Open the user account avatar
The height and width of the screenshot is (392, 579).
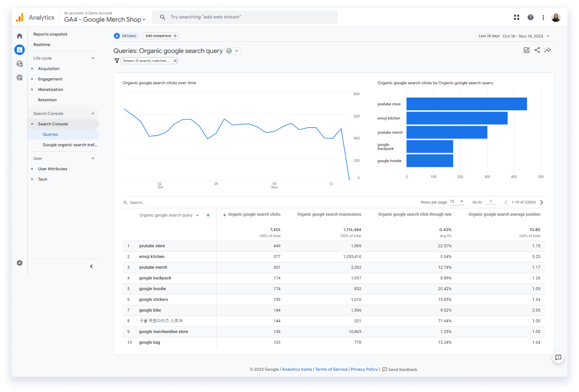click(556, 17)
